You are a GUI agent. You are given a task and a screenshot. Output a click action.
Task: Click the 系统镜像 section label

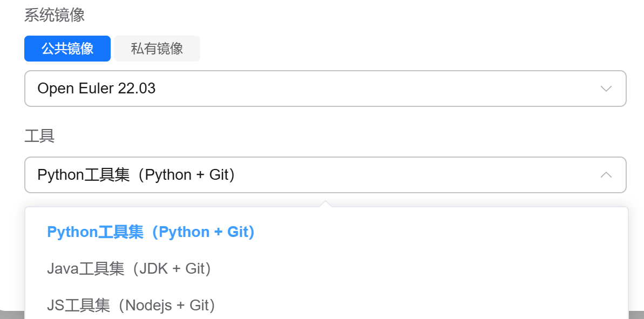tap(55, 15)
